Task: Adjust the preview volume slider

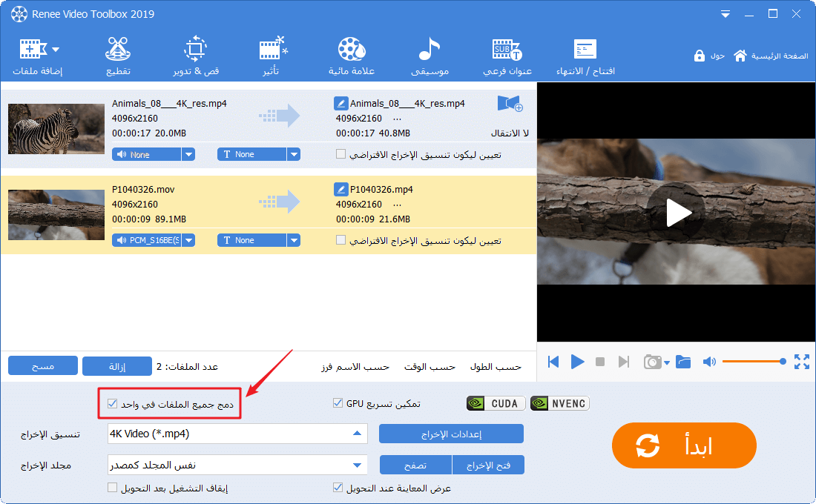Action: click(x=752, y=362)
